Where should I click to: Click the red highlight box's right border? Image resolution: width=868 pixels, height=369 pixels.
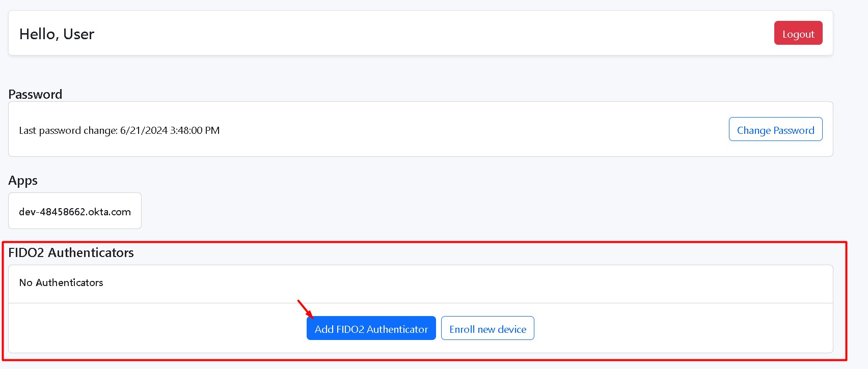846,300
